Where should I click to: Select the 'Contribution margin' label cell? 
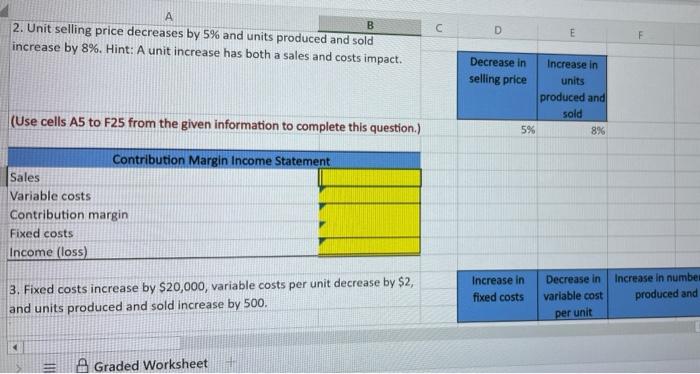point(163,215)
